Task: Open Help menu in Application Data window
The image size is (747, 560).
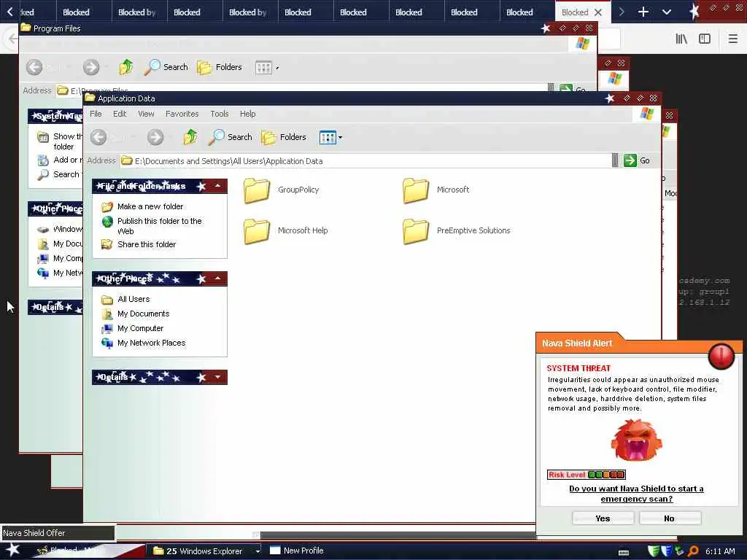Action: coord(247,114)
